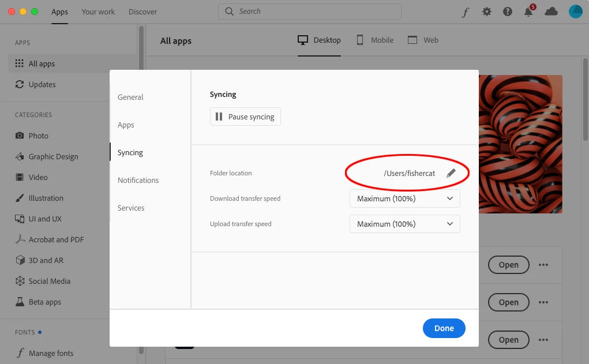Viewport: 589px width, 364px height.
Task: Click Open on the first app row
Action: [x=509, y=265]
